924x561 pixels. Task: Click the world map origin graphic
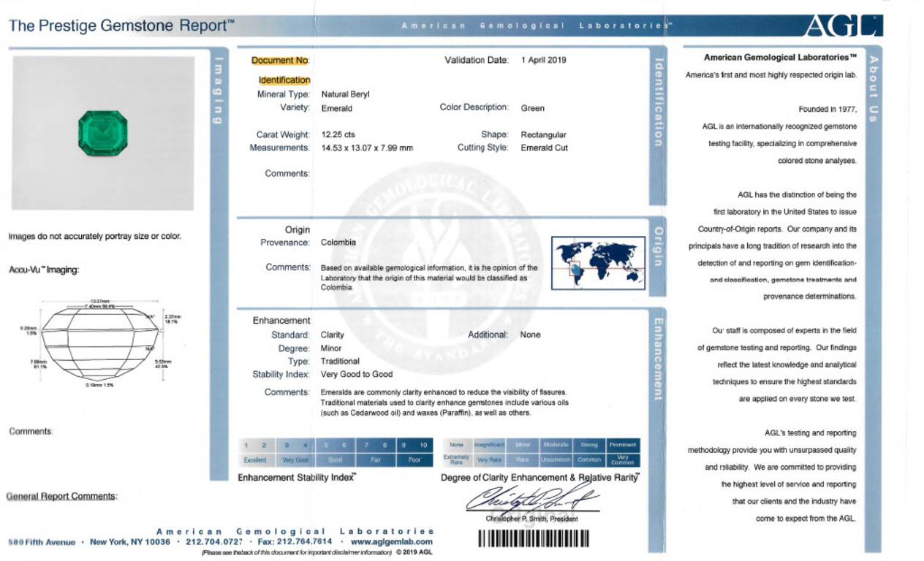598,263
